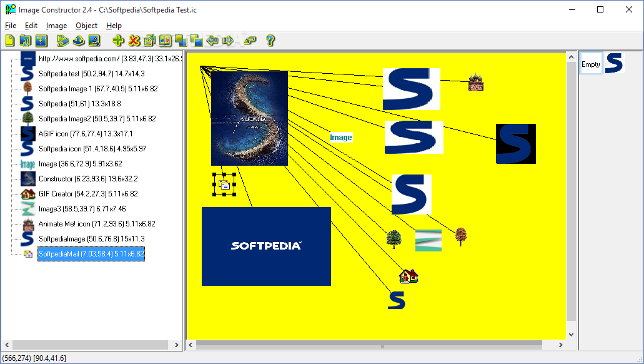Viewport: 644px width, 364px height.
Task: Open the Image menu
Action: click(x=56, y=26)
